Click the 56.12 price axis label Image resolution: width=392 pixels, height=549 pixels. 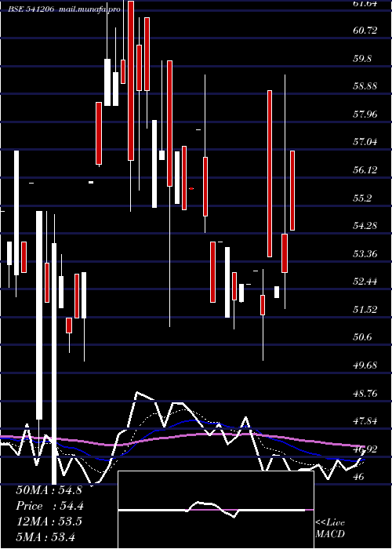(x=365, y=170)
